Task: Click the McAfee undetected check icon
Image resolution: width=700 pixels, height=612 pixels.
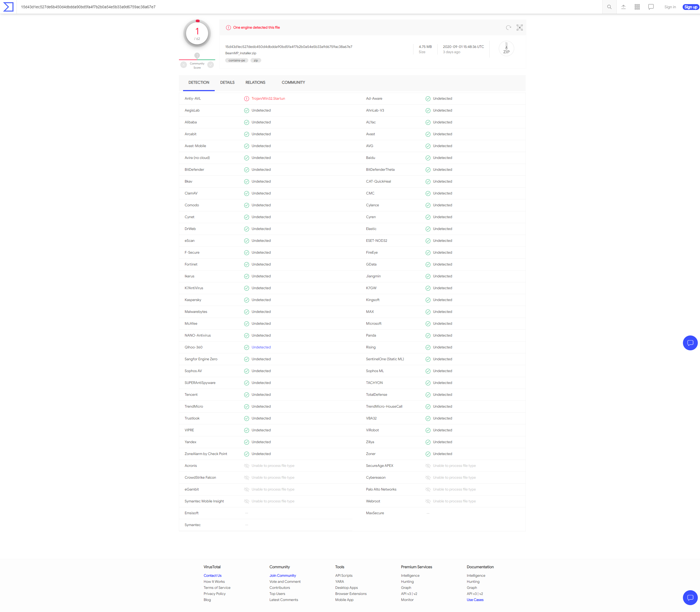Action: [246, 324]
